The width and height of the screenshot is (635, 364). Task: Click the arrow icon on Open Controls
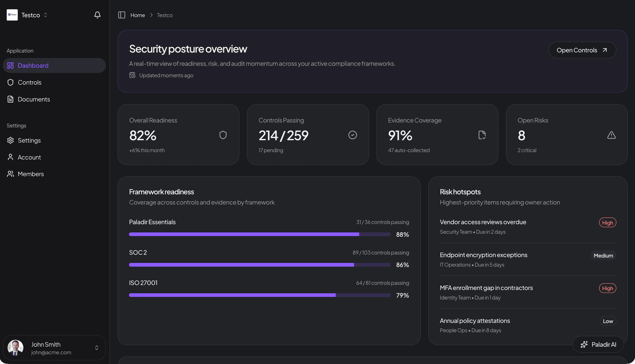click(605, 50)
